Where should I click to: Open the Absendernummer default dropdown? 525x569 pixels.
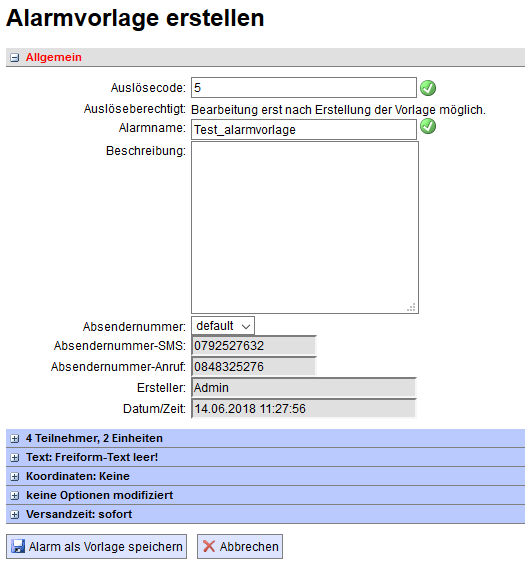223,326
